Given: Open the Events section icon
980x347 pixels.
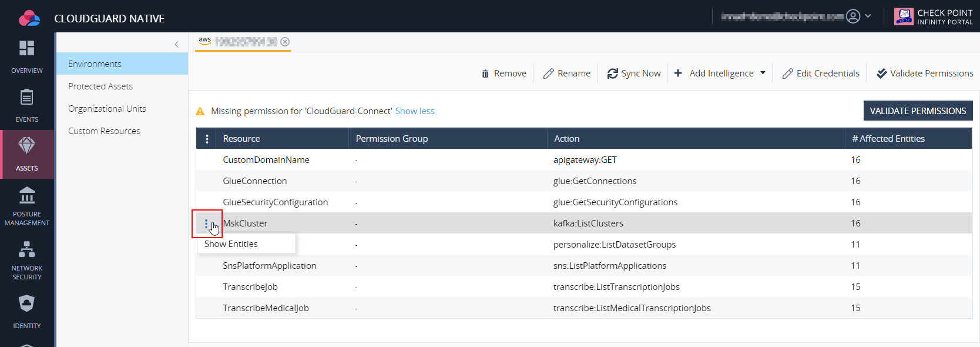Looking at the screenshot, I should point(27,97).
